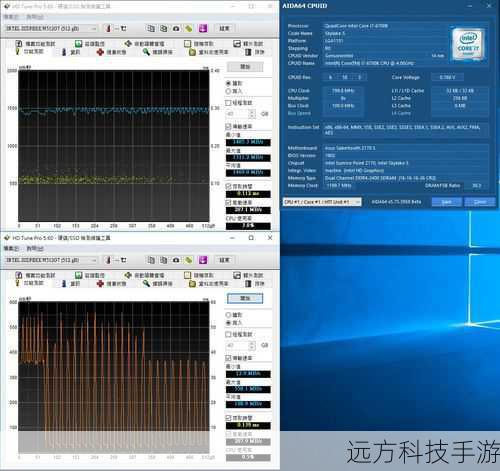
Task: Toggle Transfer rate checkbox in upper HD Tune window
Action: click(228, 126)
